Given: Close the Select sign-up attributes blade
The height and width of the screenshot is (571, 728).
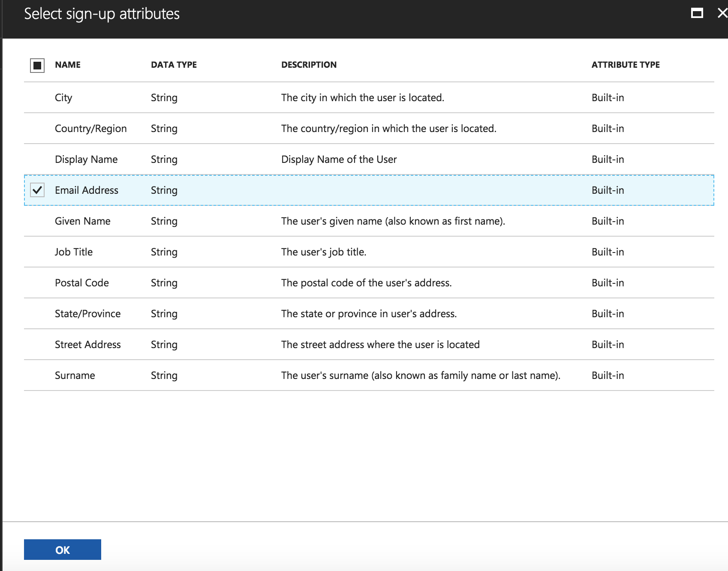Looking at the screenshot, I should pos(722,13).
